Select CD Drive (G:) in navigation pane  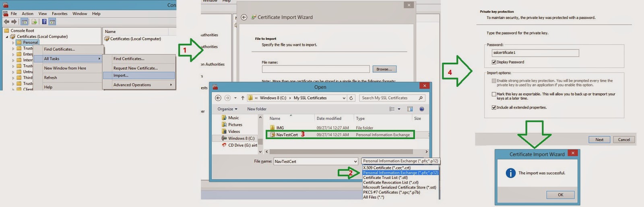tap(240, 145)
